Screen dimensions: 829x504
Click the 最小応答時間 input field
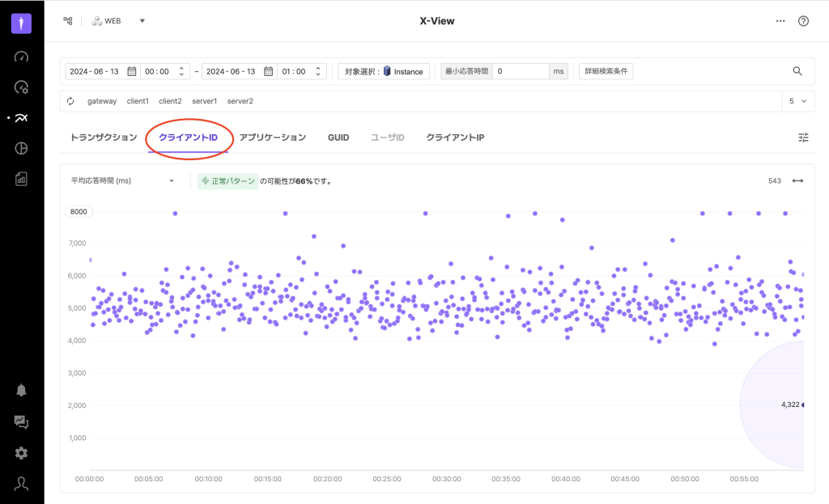521,71
